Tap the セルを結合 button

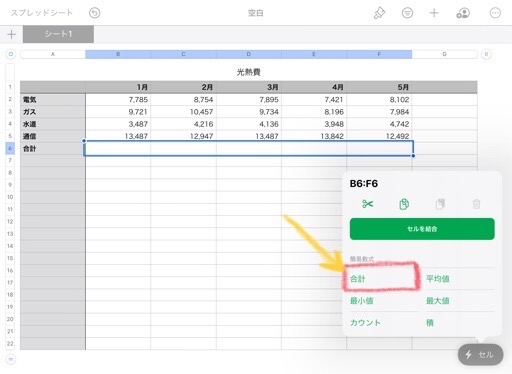click(422, 229)
